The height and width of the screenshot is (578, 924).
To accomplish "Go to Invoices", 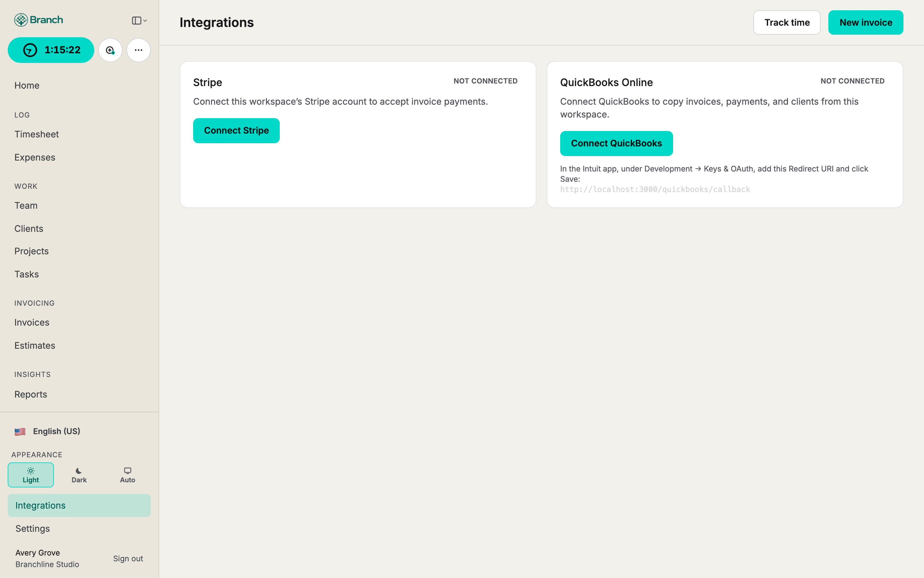I will [32, 323].
